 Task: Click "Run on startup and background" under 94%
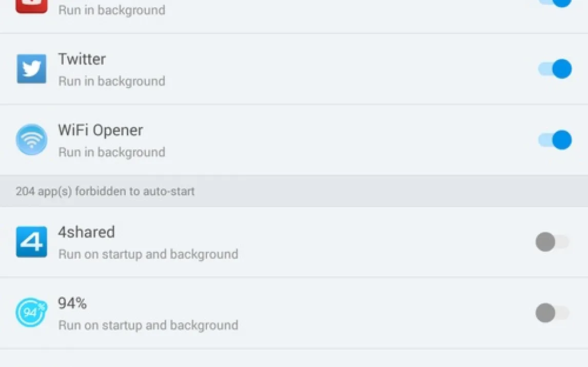pyautogui.click(x=148, y=325)
